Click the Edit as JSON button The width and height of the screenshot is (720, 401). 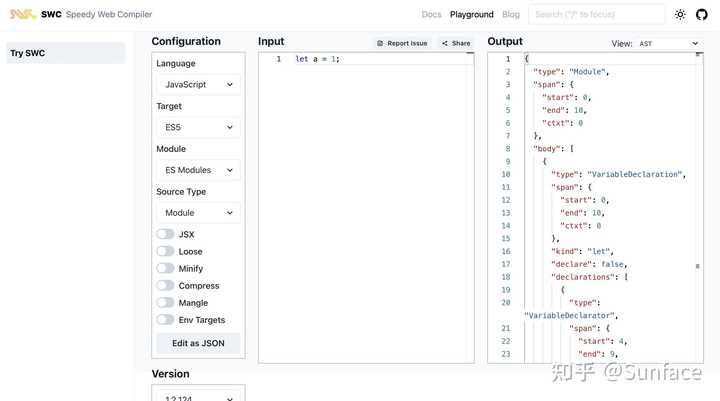198,343
